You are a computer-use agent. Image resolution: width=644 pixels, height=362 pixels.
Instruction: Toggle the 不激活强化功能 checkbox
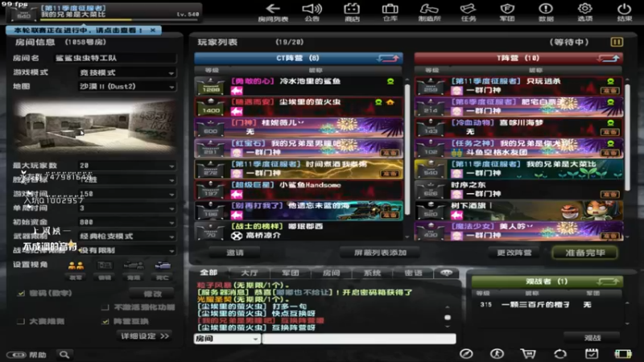coord(105,307)
